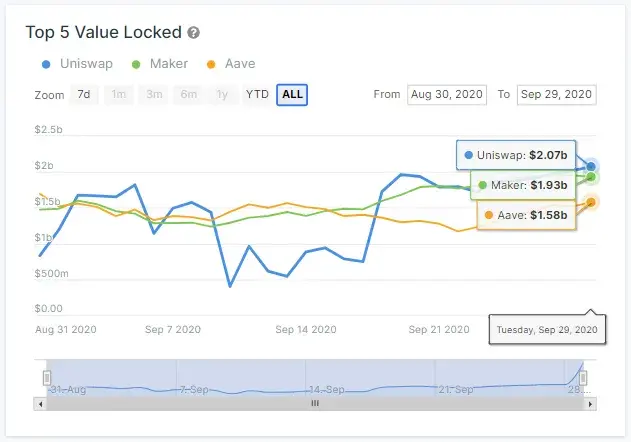Viewport: 631px width, 442px height.
Task: Click the navigator left drag handle
Action: point(47,377)
